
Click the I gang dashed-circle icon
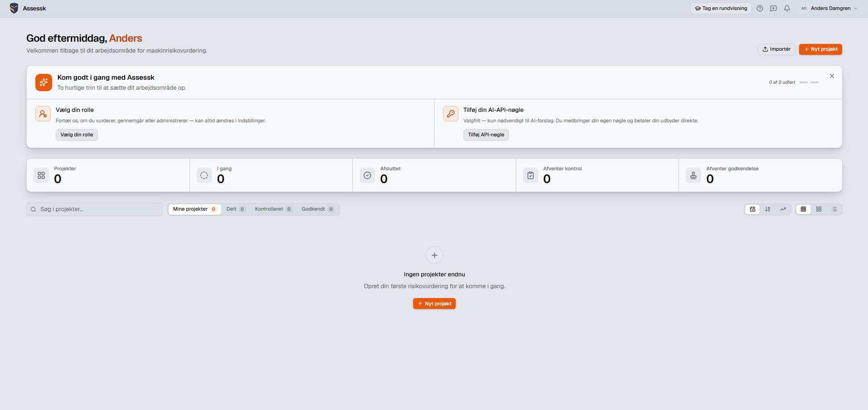point(204,175)
